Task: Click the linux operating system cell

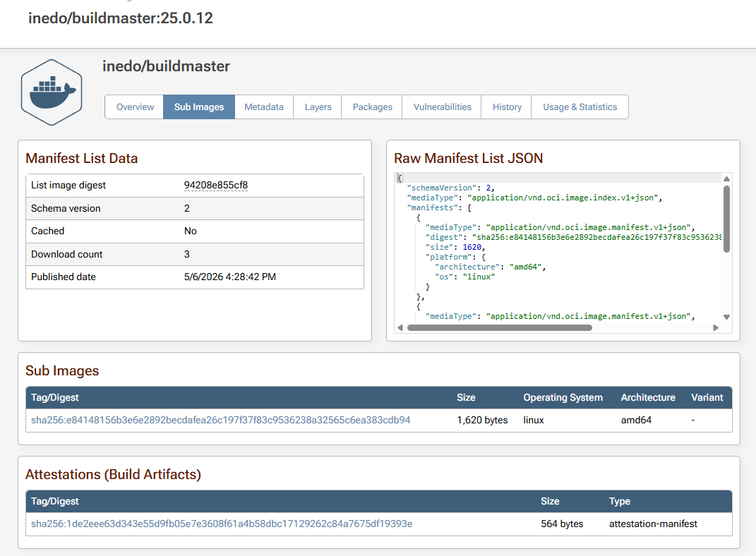Action: 534,420
